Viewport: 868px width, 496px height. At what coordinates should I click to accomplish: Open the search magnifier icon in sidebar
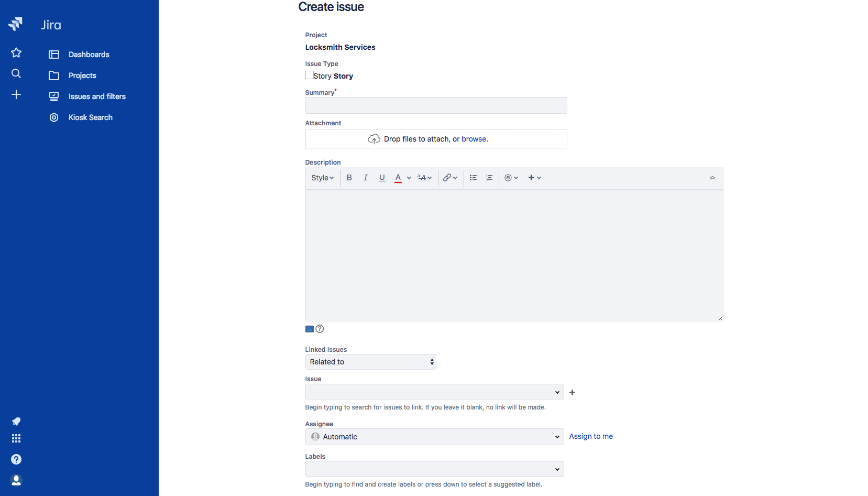tap(16, 73)
